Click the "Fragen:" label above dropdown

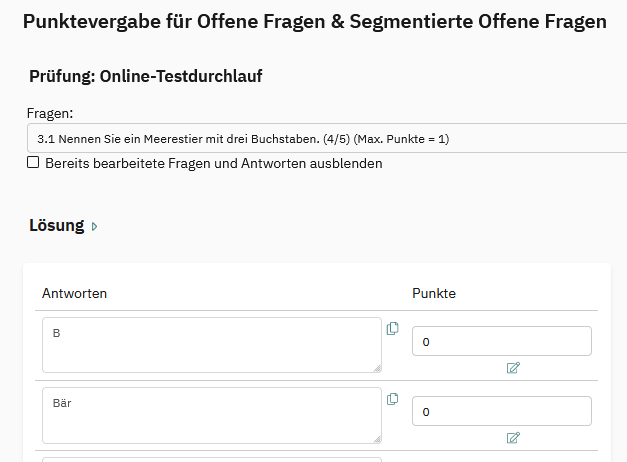click(50, 114)
